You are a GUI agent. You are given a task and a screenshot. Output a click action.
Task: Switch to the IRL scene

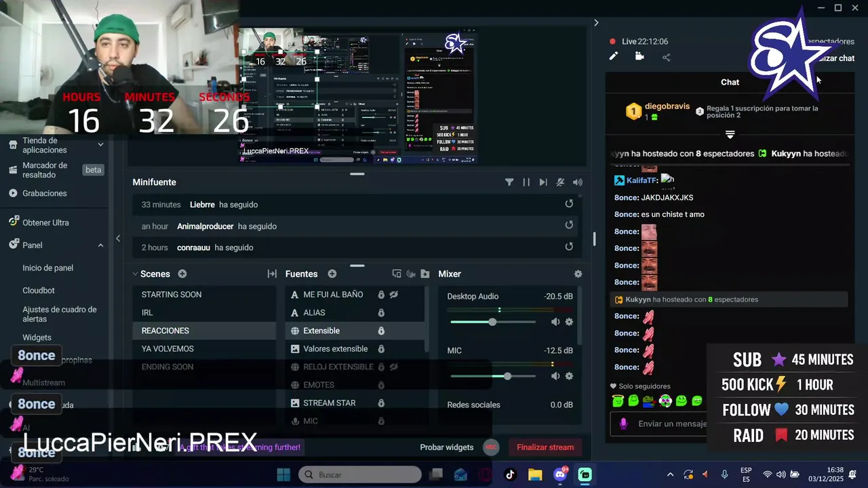pos(204,312)
